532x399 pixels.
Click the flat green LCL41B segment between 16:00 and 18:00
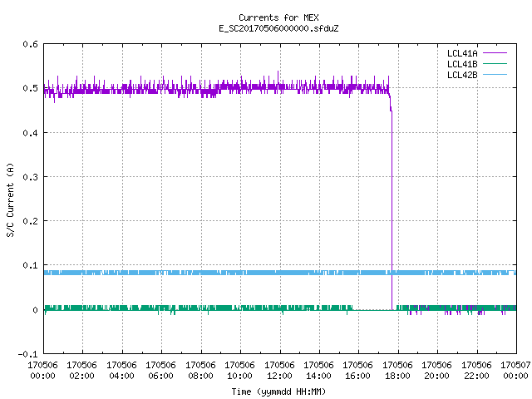click(375, 309)
